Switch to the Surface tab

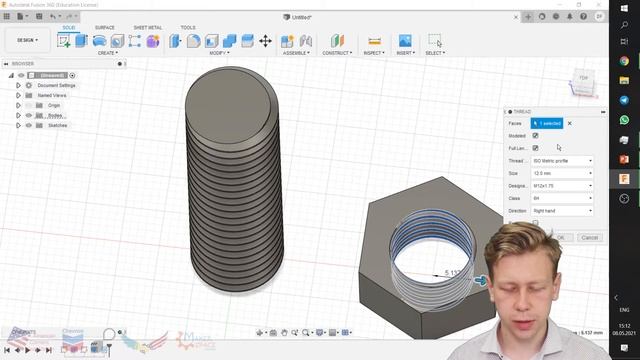104,27
